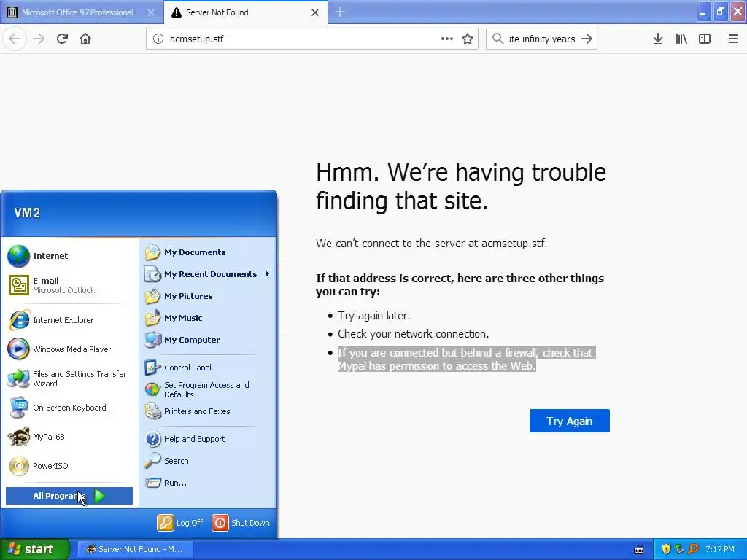Click the security shield tray icon
The height and width of the screenshot is (560, 747).
pos(666,549)
